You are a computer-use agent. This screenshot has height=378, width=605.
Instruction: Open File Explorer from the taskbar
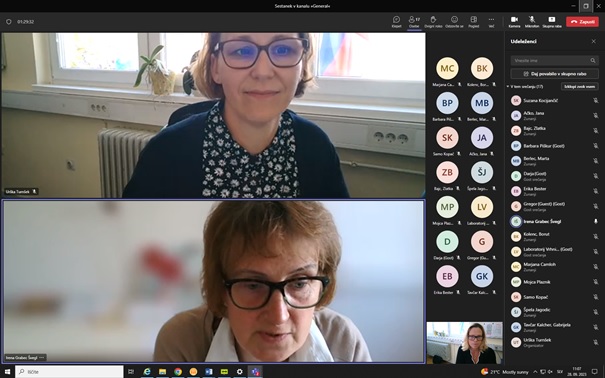(x=162, y=372)
